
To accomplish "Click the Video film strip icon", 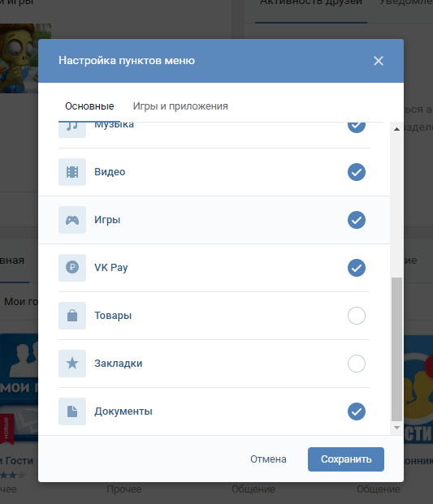I will tap(72, 172).
